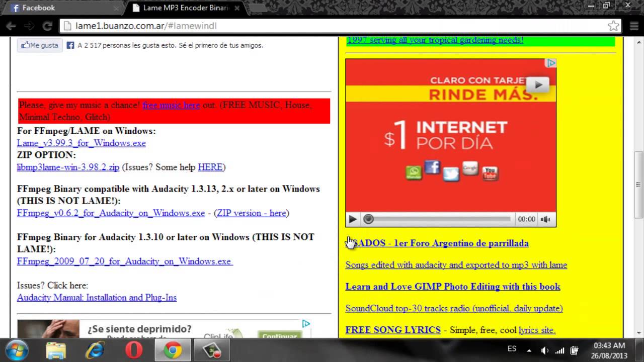The height and width of the screenshot is (362, 644).
Task: Click the depression ad thumbnail image
Action: tap(48, 329)
